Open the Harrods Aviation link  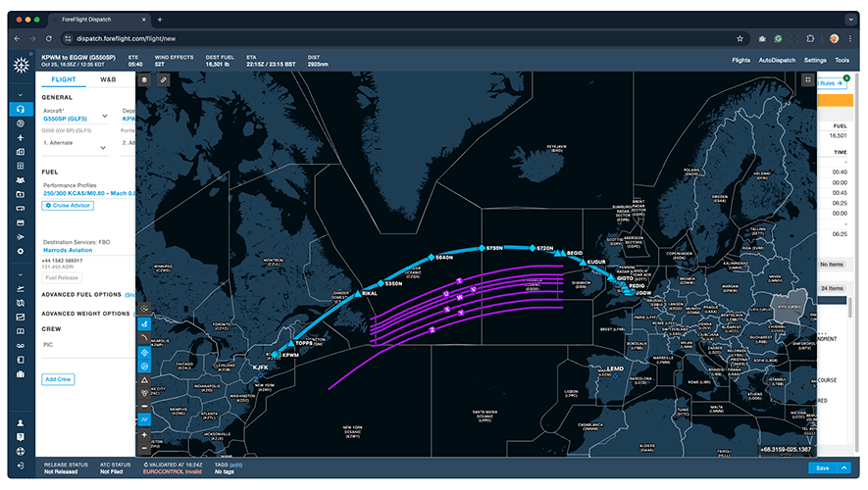(x=68, y=251)
